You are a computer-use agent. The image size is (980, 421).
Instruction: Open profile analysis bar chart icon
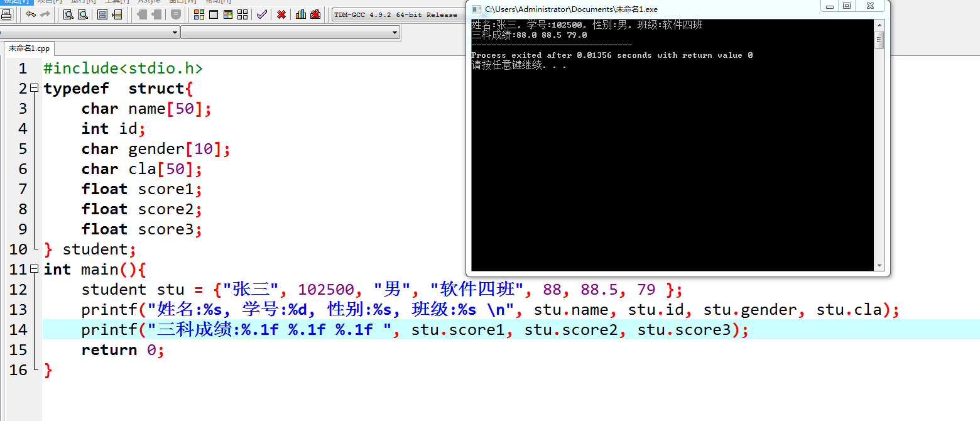(301, 14)
